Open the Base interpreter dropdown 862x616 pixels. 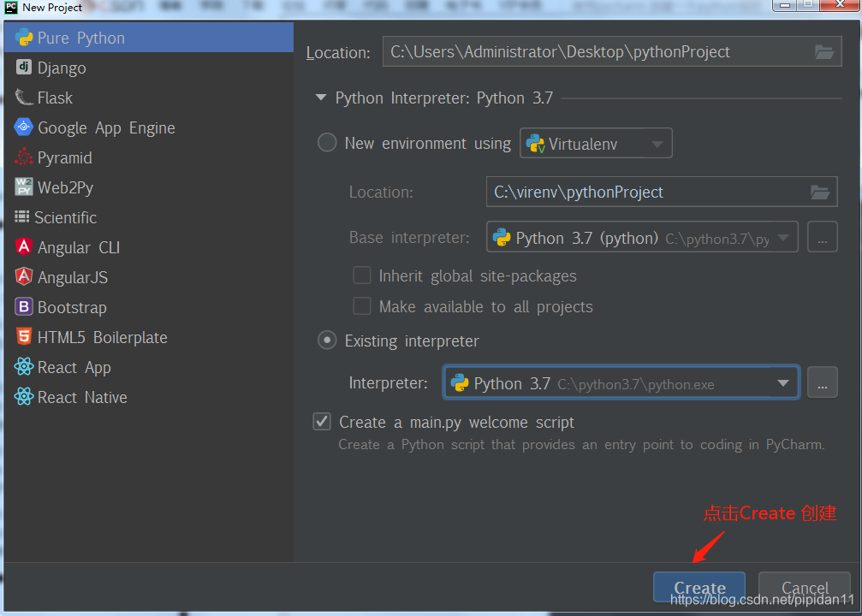click(642, 237)
